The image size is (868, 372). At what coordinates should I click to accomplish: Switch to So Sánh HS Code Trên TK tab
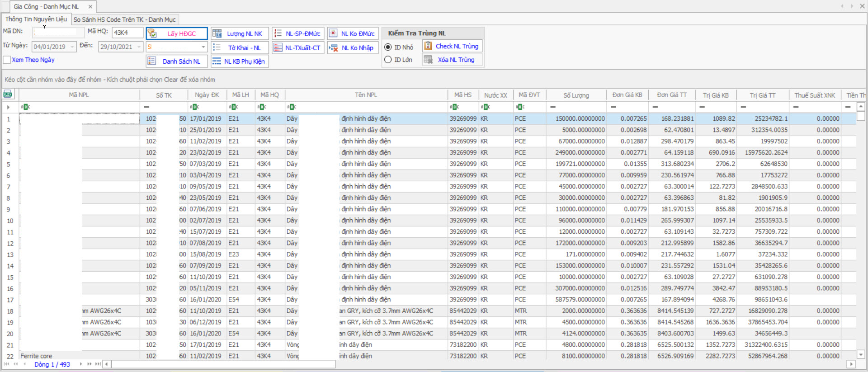coord(124,19)
